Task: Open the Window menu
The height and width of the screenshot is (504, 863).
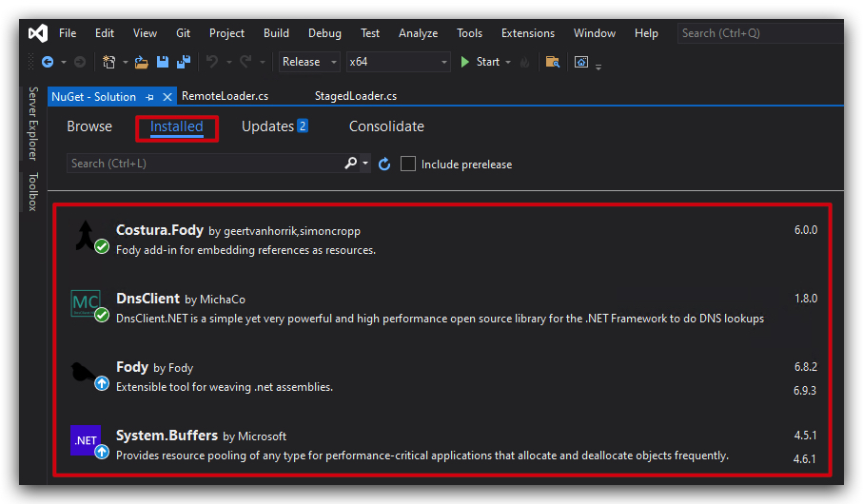Action: [595, 33]
